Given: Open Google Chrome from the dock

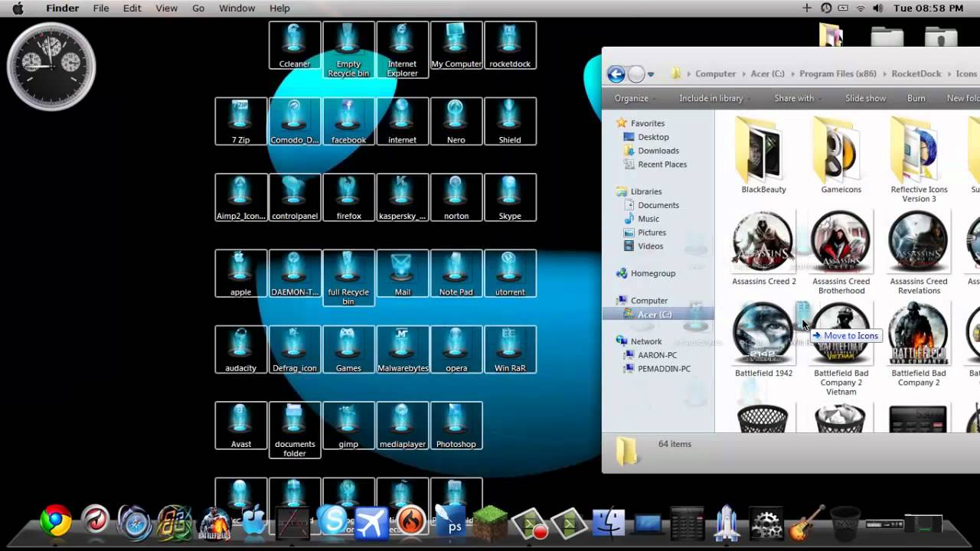Looking at the screenshot, I should click(x=56, y=522).
